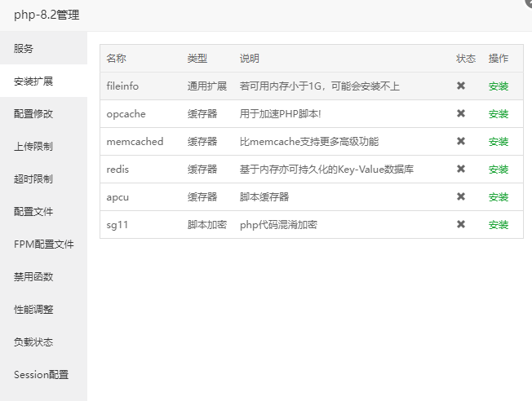Select the memcached name cell
This screenshot has height=401, width=532.
135,142
